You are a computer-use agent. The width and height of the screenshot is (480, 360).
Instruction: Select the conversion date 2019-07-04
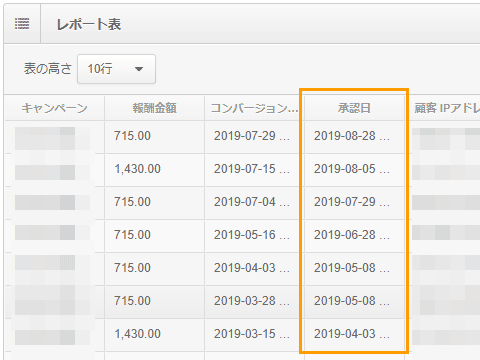(x=254, y=202)
